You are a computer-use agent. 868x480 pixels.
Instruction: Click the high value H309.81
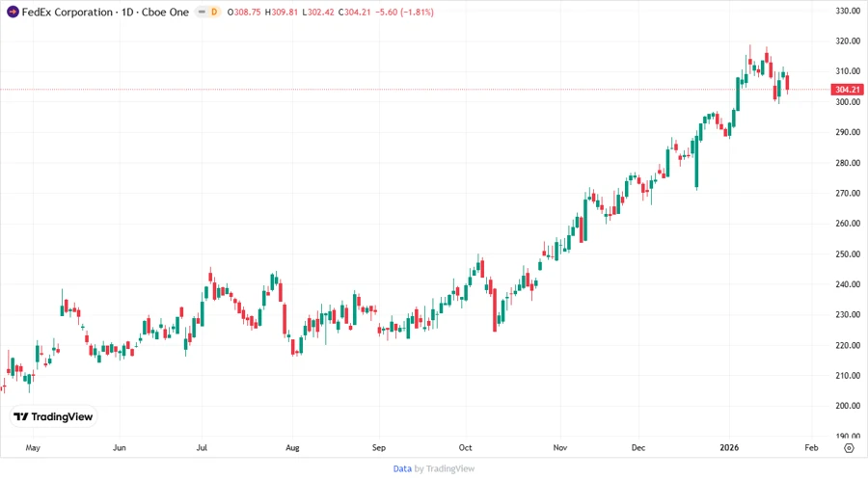282,12
